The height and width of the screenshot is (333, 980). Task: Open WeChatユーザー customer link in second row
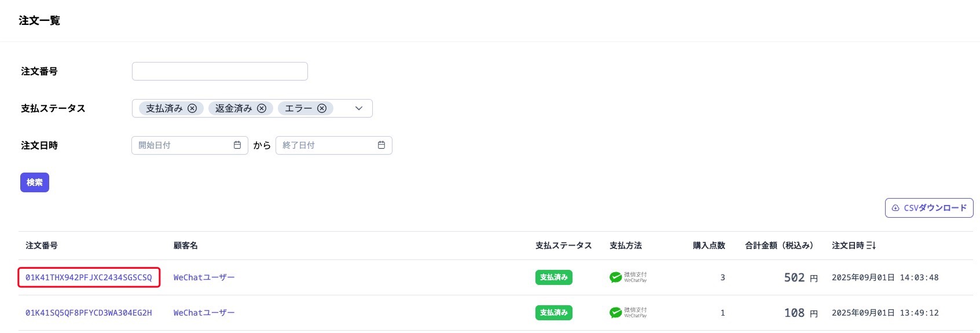(204, 313)
